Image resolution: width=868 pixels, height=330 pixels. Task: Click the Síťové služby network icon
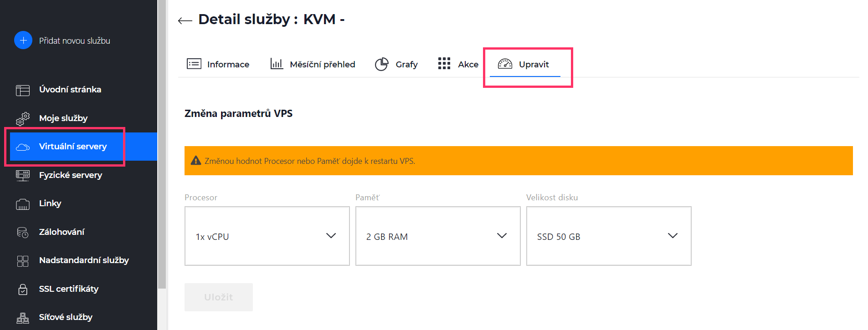pos(23,318)
